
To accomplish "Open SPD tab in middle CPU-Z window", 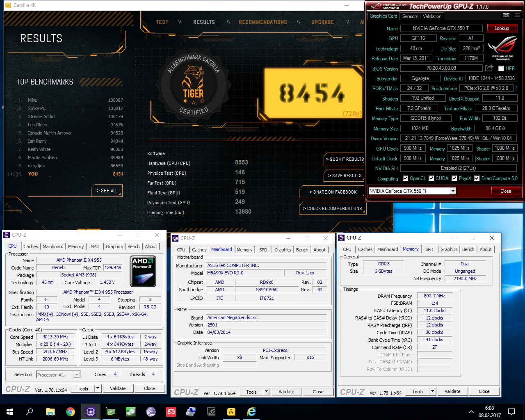I will (x=263, y=250).
